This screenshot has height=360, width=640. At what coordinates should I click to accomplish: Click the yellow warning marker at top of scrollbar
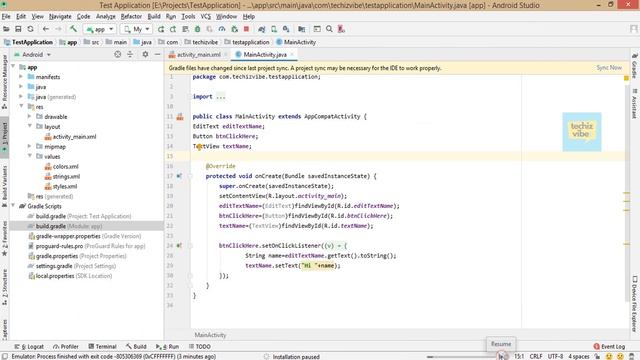626,78
